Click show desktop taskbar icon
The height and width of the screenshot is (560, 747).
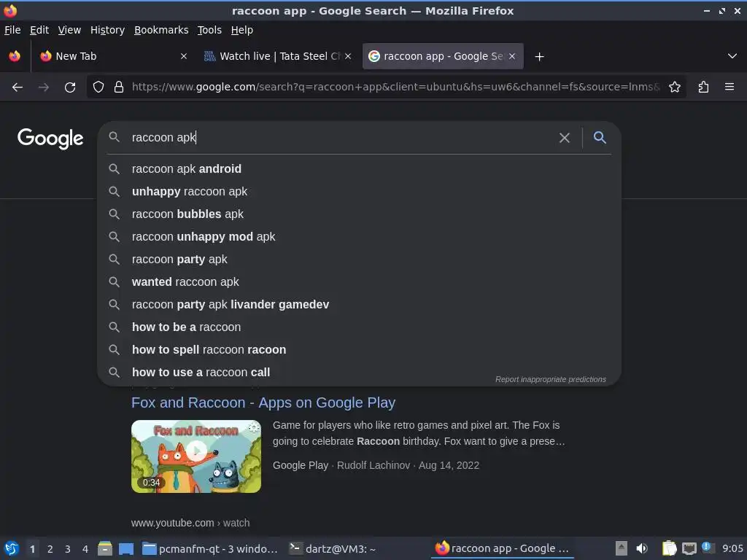126,549
